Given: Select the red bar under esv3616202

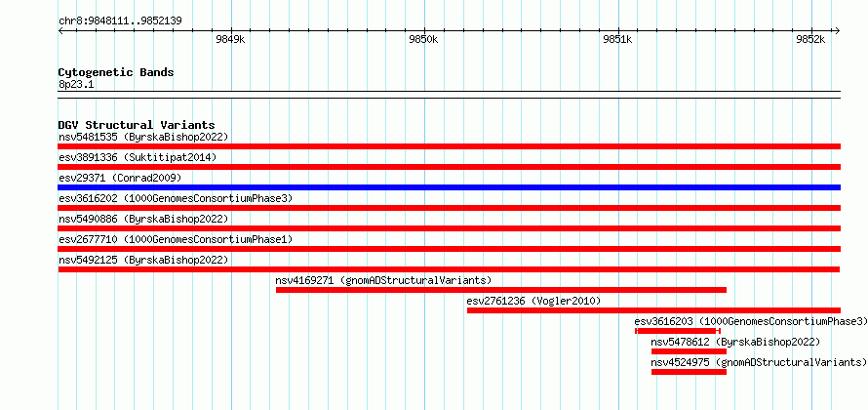Looking at the screenshot, I should (x=449, y=208).
